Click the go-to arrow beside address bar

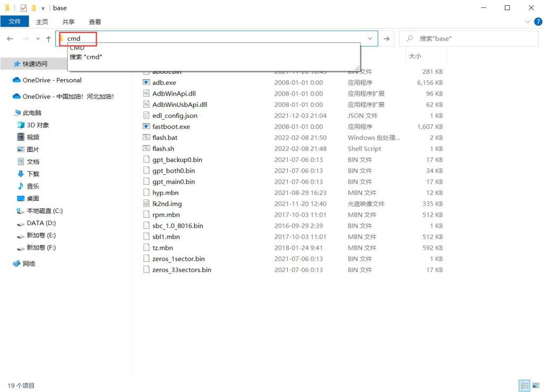[386, 38]
